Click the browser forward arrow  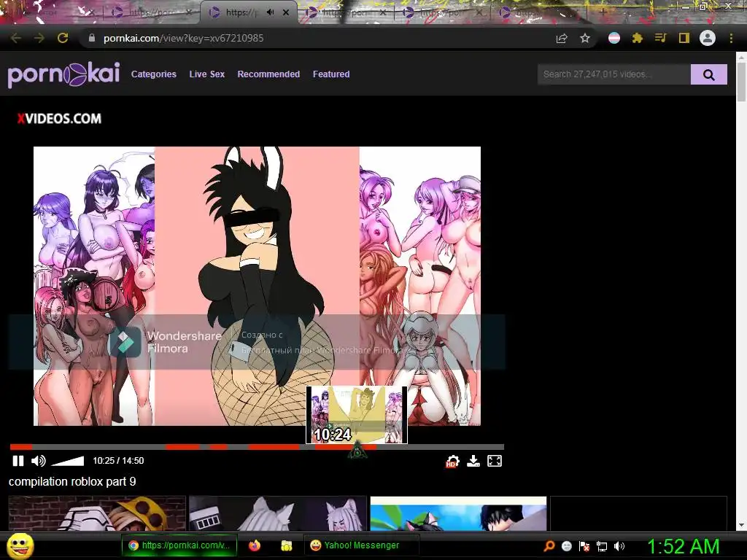click(39, 38)
